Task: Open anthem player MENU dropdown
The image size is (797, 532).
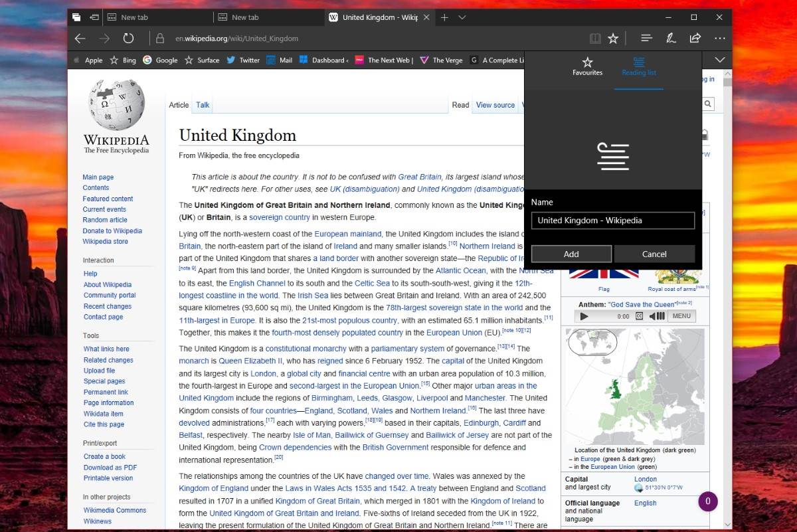Action: [x=681, y=316]
